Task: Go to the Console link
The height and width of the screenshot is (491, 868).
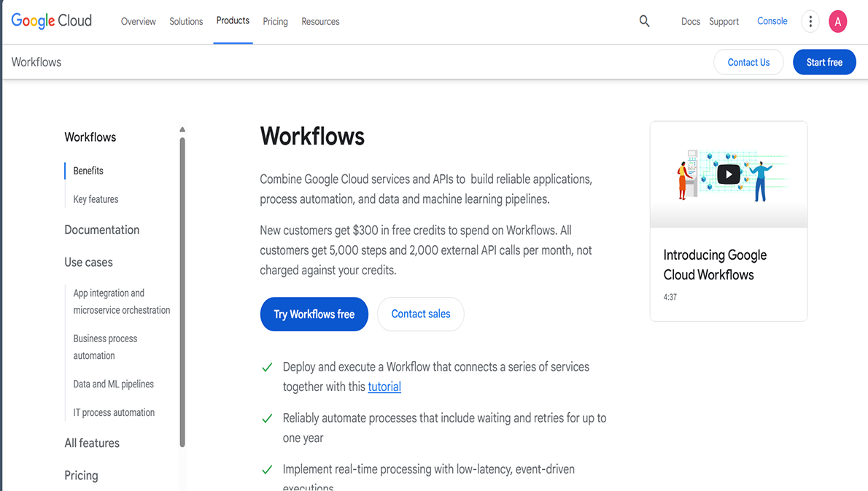Action: [772, 21]
